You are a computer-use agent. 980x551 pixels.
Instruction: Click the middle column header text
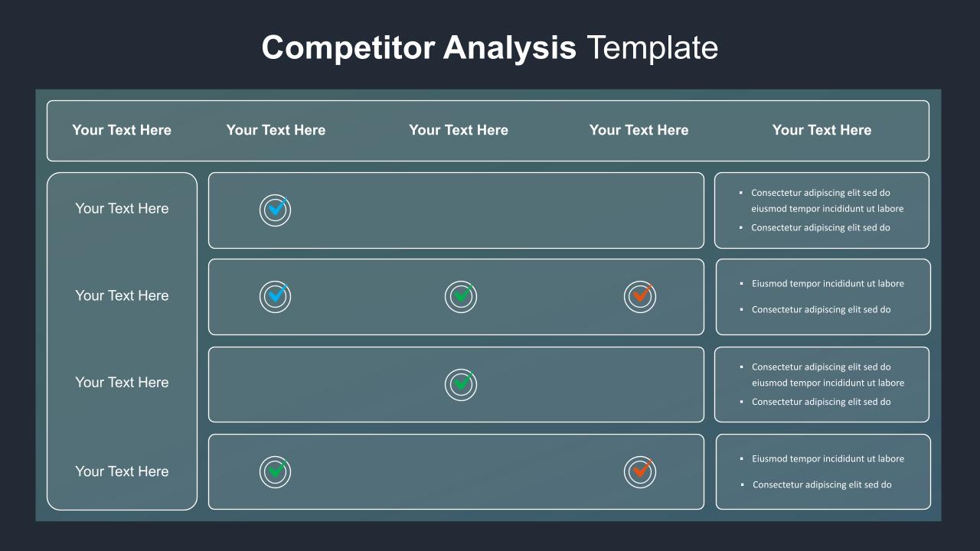point(459,130)
